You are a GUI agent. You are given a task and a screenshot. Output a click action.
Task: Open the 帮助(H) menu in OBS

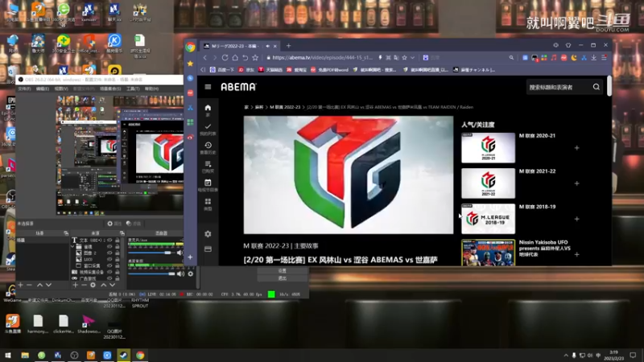pyautogui.click(x=151, y=88)
